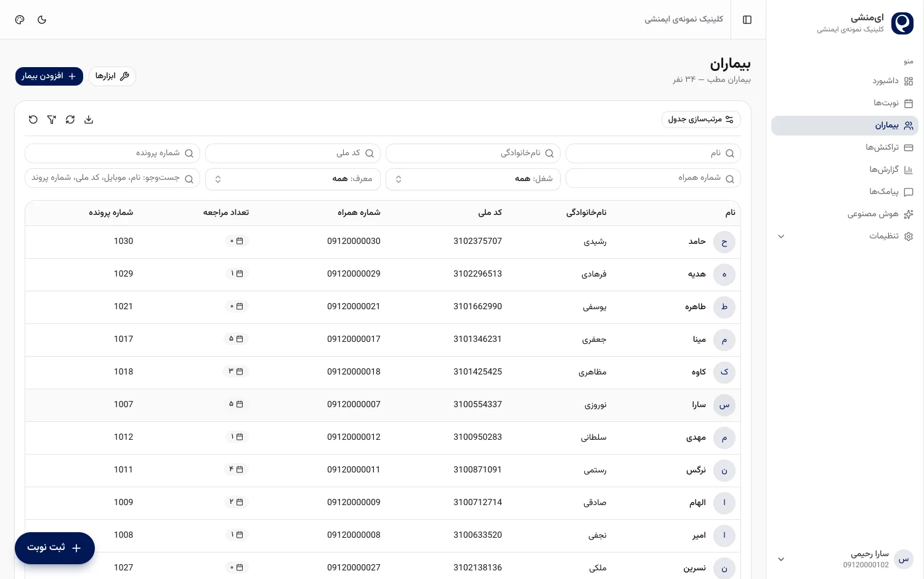Image resolution: width=924 pixels, height=579 pixels.
Task: Focus the general جست‌وجو field
Action: 112,179
